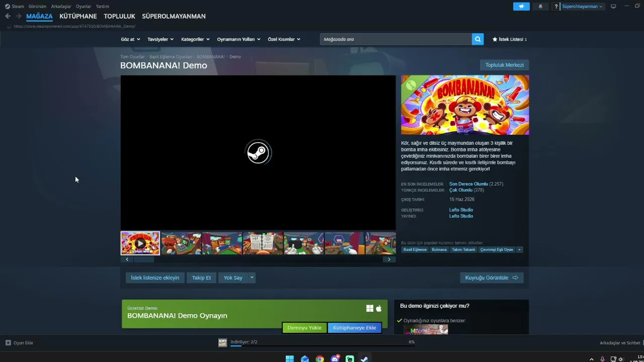The width and height of the screenshot is (644, 362).
Task: Click the download progress bar
Action: pyautogui.click(x=323, y=345)
